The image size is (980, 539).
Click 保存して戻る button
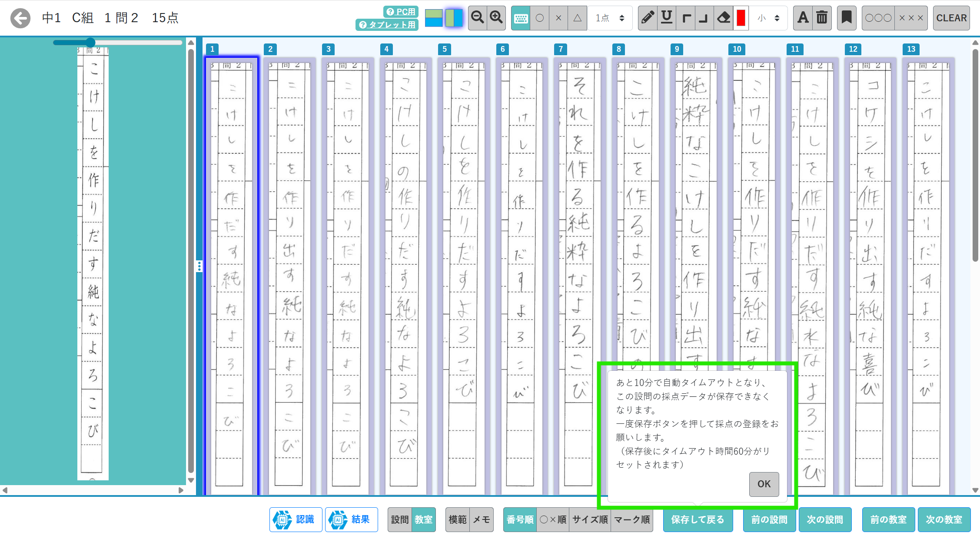698,519
